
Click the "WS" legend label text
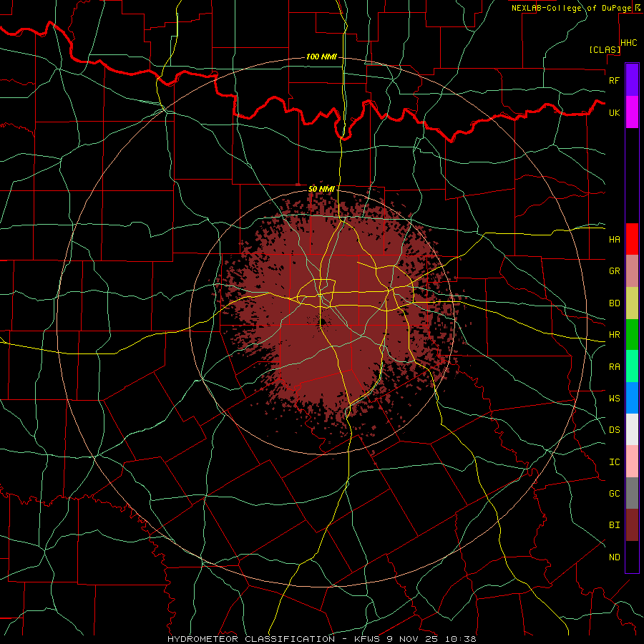click(x=614, y=398)
